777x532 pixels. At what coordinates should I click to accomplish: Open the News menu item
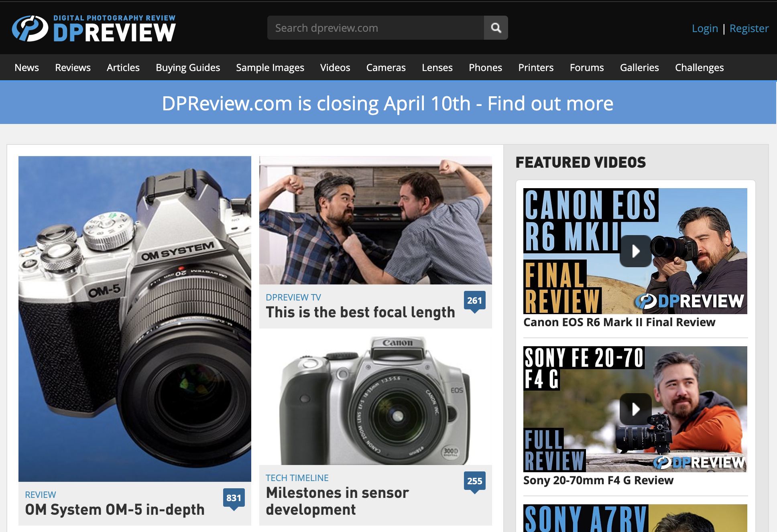26,67
